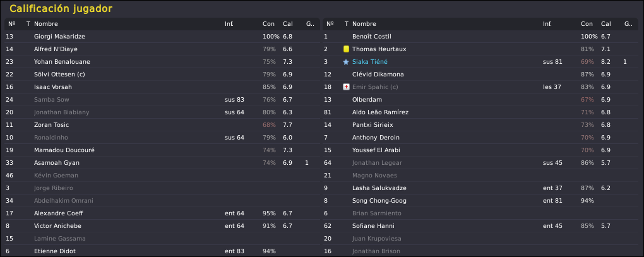Open Asamoah Gyan's player entry
Viewport: 644px width, 257px height.
pos(162,163)
